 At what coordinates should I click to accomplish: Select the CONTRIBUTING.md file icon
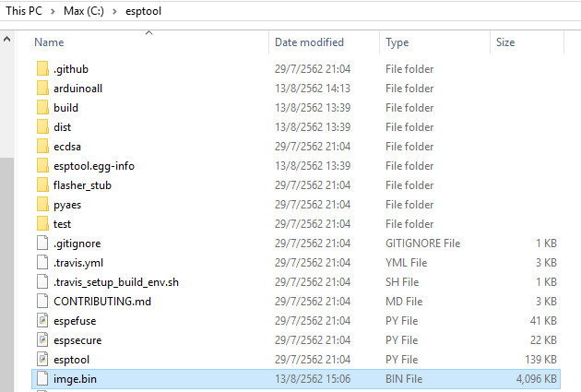42,302
